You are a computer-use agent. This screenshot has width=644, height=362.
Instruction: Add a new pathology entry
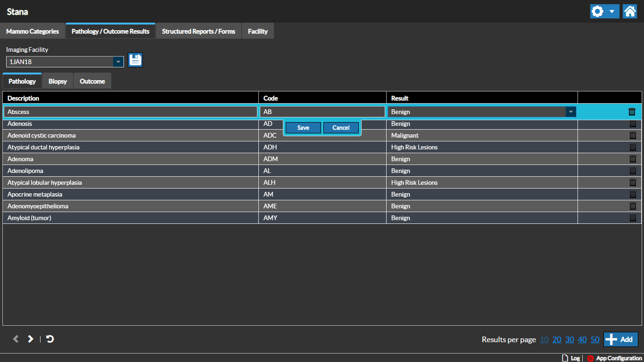coord(620,339)
